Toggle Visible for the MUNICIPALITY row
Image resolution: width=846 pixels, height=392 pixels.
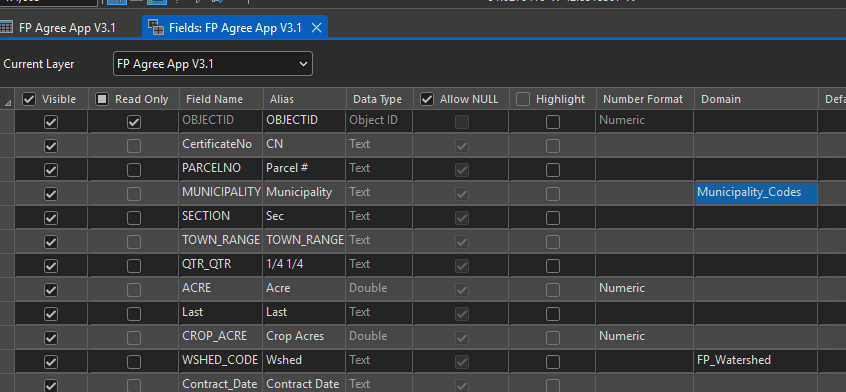point(51,194)
